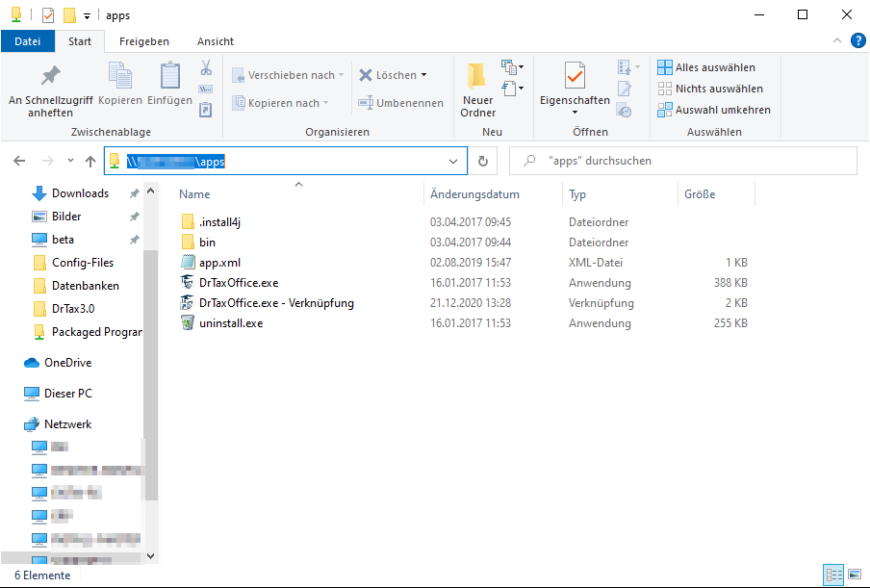
Task: Open the new item dropdown icon
Action: (513, 67)
